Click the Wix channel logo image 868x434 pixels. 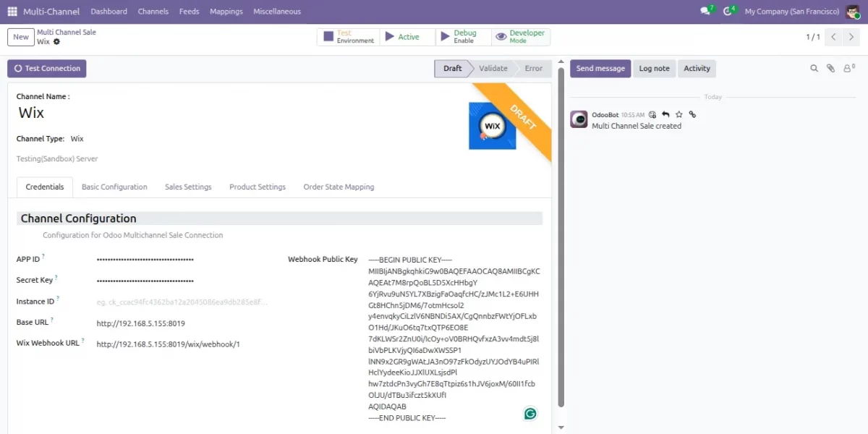pyautogui.click(x=492, y=126)
